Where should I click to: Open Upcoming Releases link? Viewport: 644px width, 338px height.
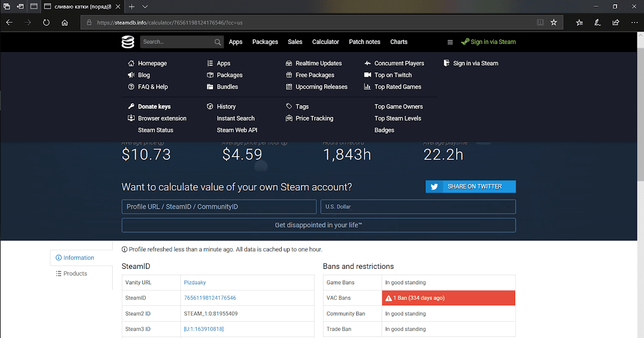point(317,87)
